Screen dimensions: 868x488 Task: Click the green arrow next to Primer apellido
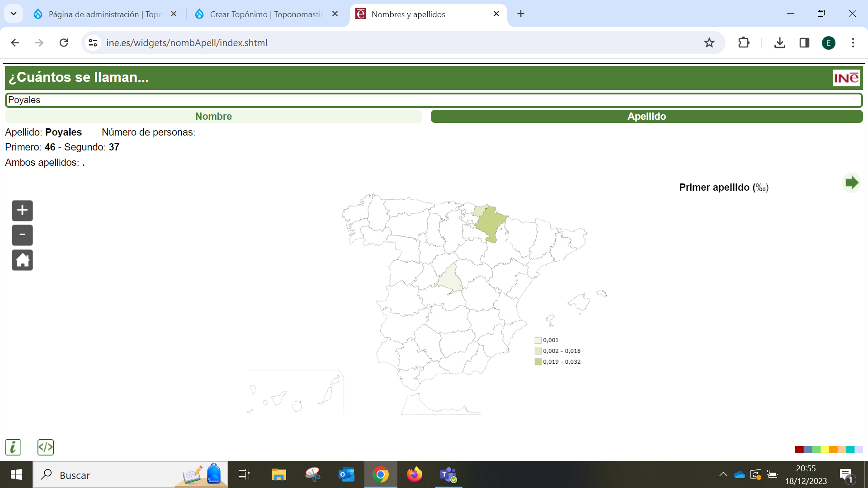click(852, 183)
